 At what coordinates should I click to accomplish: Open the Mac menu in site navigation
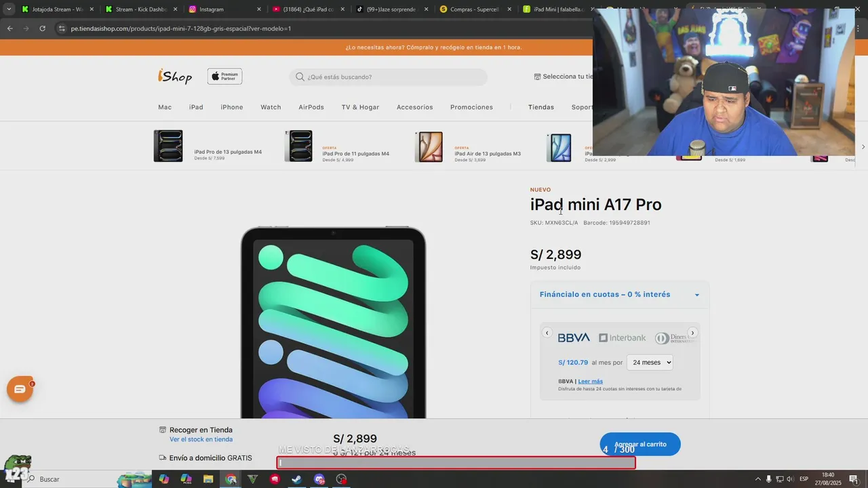pos(165,107)
